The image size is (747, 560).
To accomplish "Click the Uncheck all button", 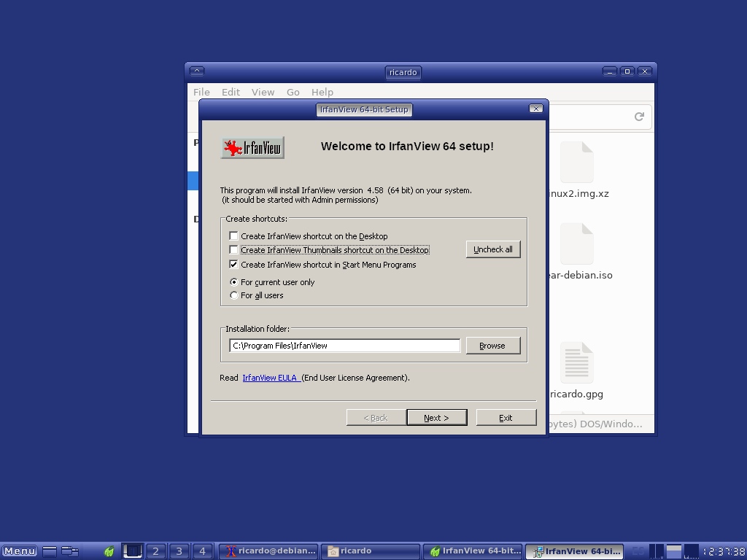I will point(493,249).
